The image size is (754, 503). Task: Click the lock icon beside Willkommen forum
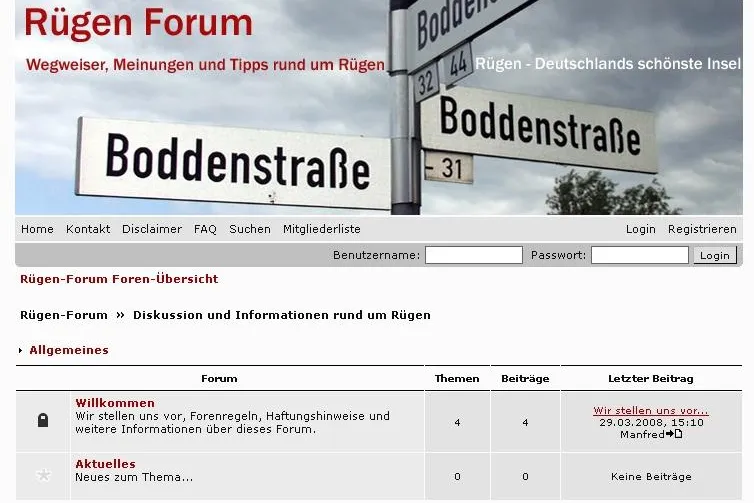(x=43, y=420)
